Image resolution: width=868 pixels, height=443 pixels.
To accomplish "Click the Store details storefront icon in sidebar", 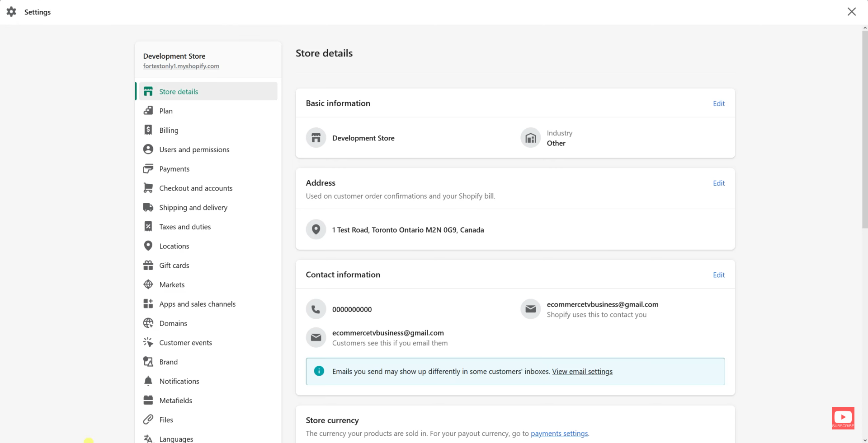I will (148, 91).
